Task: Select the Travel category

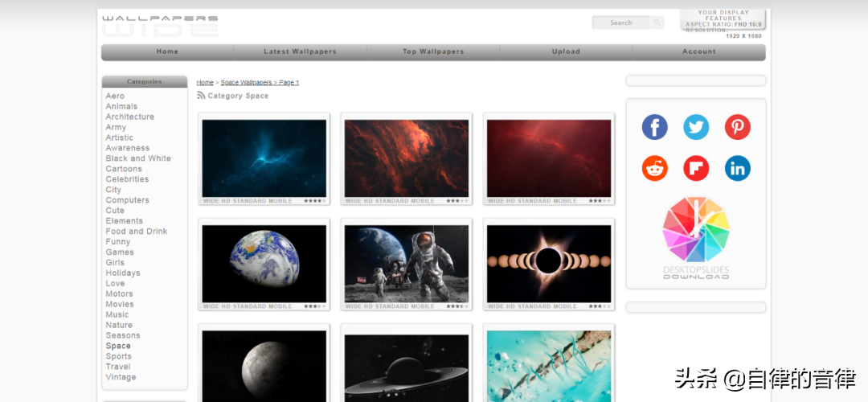Action: 118,367
